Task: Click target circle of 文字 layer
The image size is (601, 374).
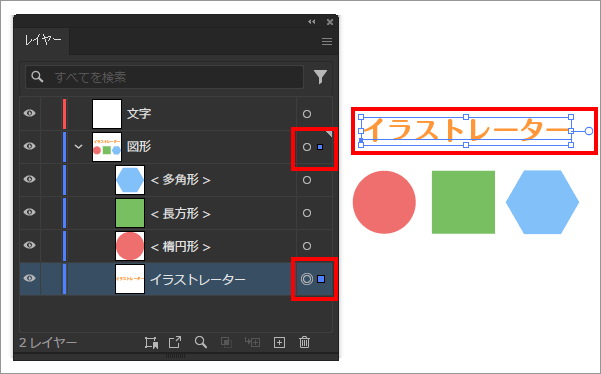Action: (x=307, y=114)
